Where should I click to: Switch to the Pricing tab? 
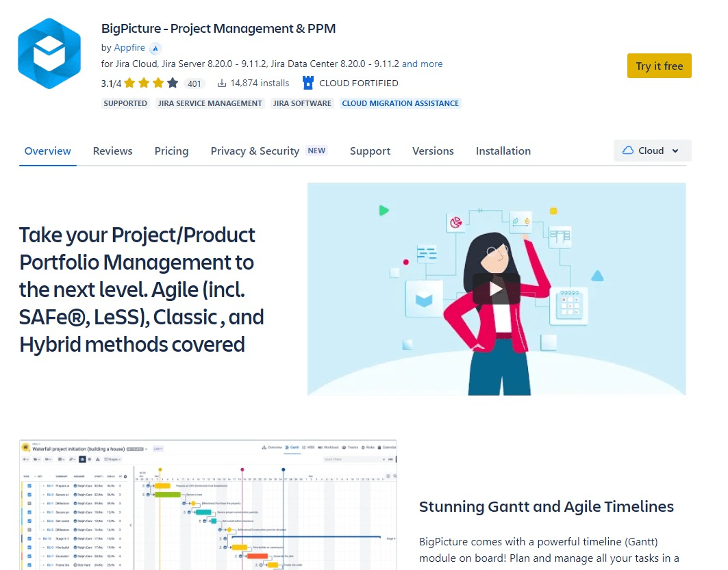tap(171, 151)
